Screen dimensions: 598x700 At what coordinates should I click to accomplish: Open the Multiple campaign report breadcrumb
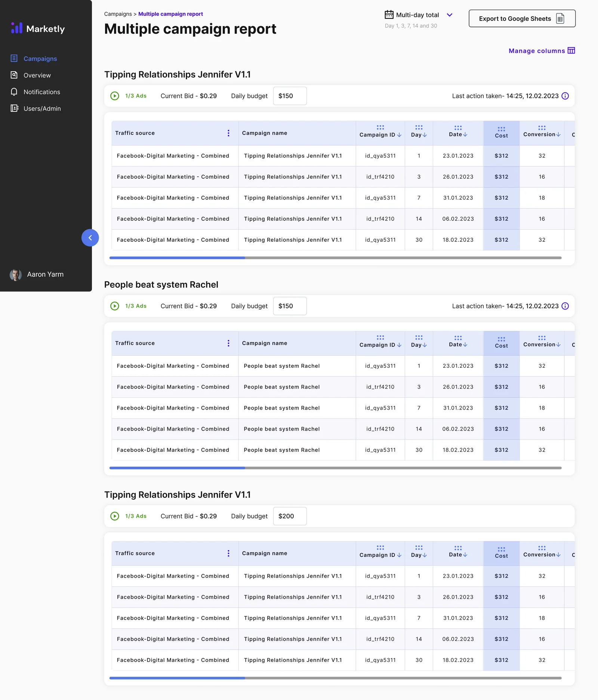[170, 14]
